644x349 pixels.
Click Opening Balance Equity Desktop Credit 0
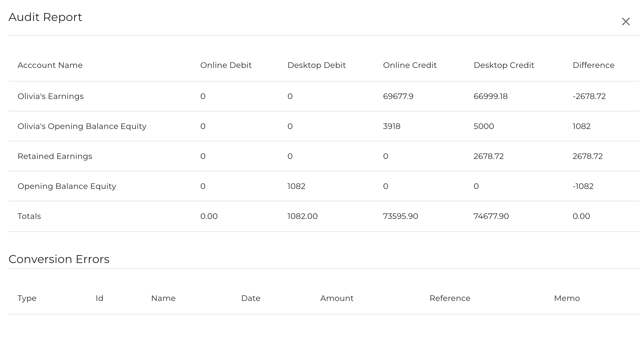click(476, 186)
